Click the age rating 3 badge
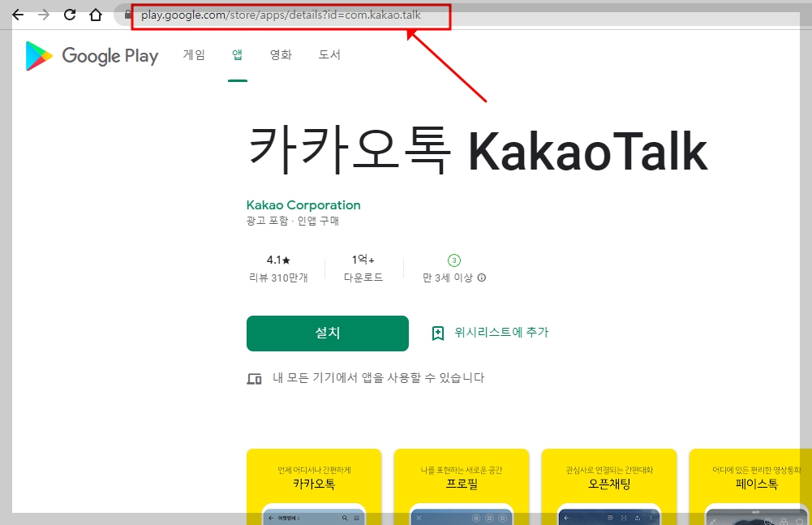 coord(454,260)
